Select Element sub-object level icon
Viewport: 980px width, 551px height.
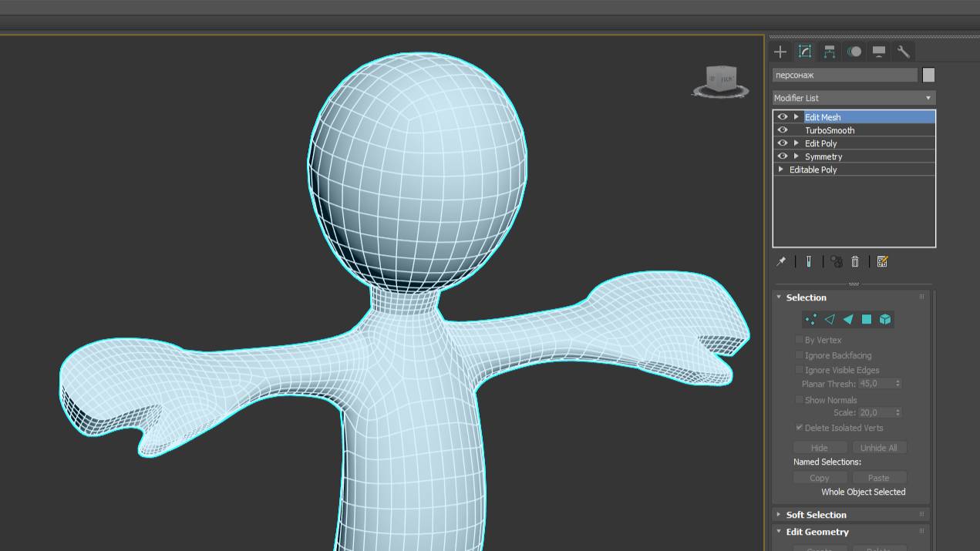(x=885, y=319)
